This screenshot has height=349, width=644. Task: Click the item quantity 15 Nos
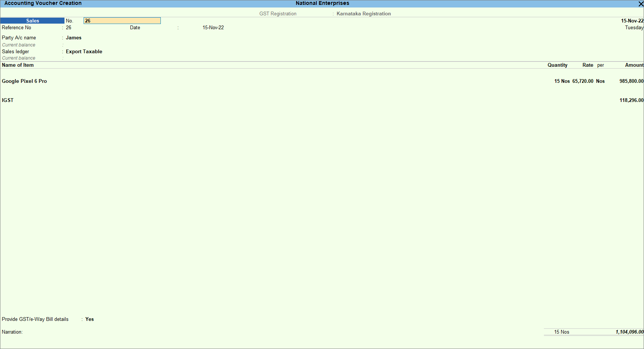click(x=562, y=81)
